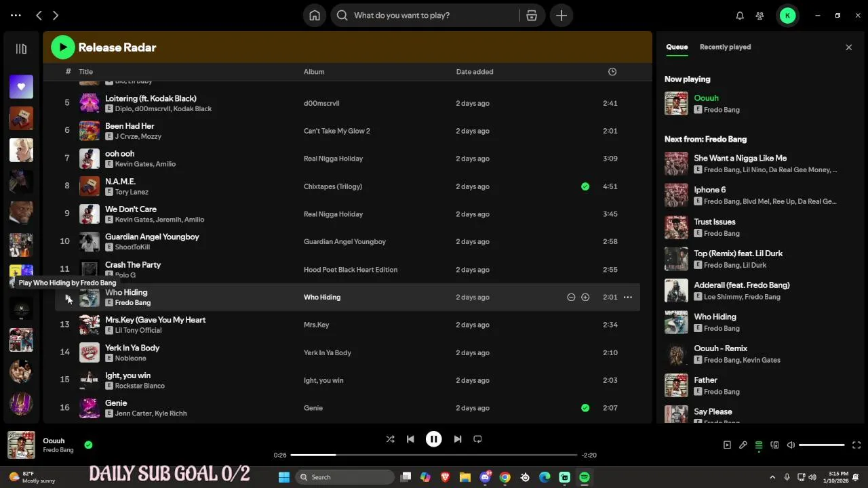Mute the Spotify volume
The image size is (868, 488).
pos(791,445)
